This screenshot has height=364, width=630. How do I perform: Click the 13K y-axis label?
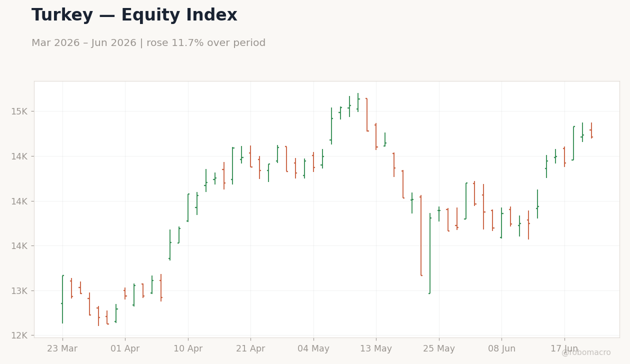(x=18, y=290)
